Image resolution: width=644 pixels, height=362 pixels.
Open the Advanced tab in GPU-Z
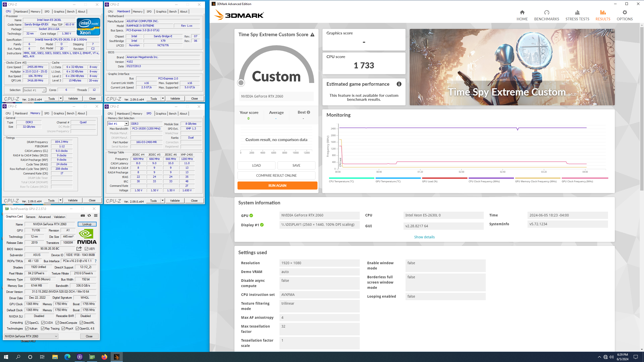[x=45, y=217]
